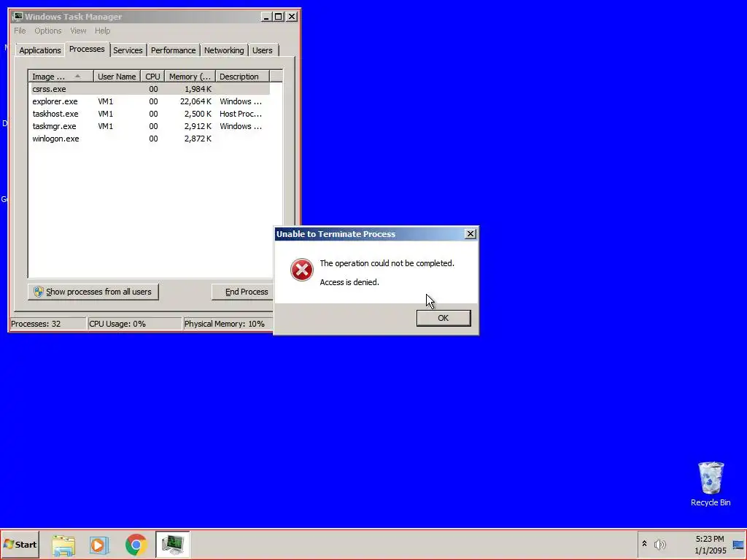The width and height of the screenshot is (747, 560).
Task: Show hidden system tray icons
Action: [645, 544]
